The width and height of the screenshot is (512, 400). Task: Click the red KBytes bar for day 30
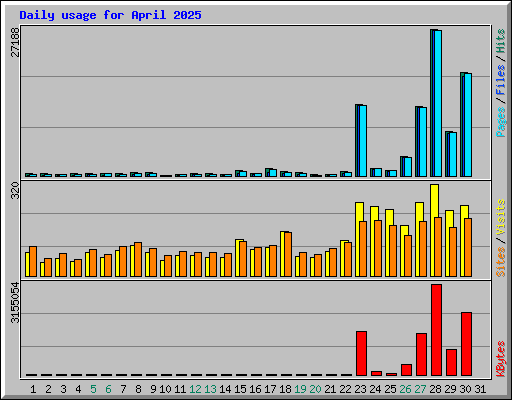pos(466,344)
